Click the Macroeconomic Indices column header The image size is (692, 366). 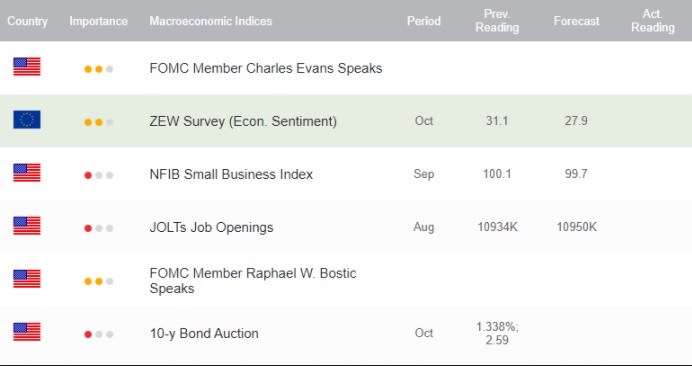(211, 21)
